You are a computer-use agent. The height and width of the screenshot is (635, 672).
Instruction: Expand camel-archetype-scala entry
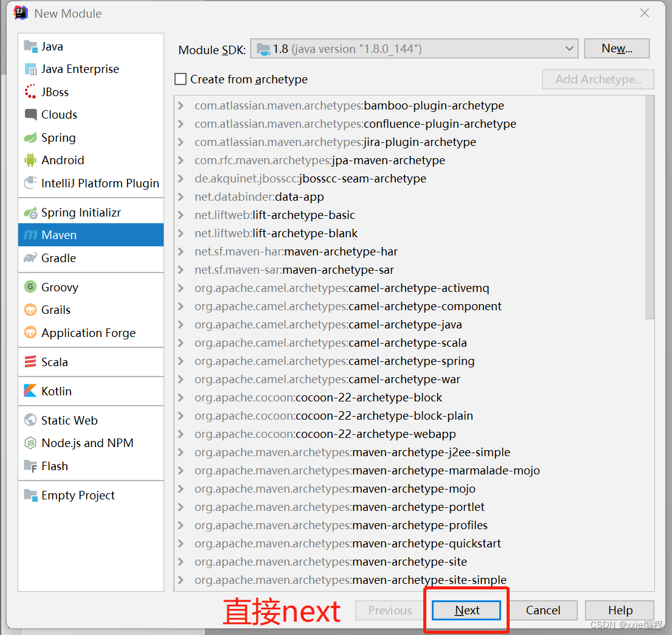pyautogui.click(x=181, y=342)
